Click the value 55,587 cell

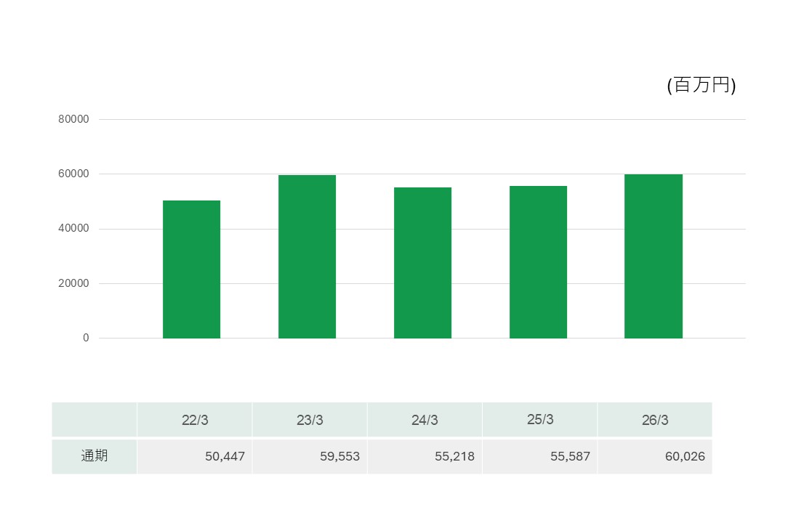pos(539,456)
